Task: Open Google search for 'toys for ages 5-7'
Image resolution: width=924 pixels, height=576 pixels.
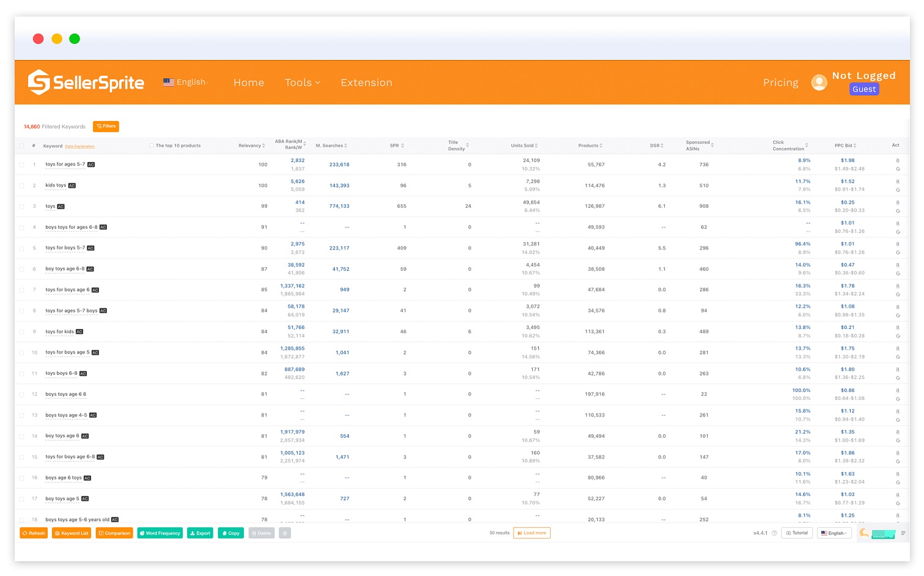Action: [x=897, y=169]
